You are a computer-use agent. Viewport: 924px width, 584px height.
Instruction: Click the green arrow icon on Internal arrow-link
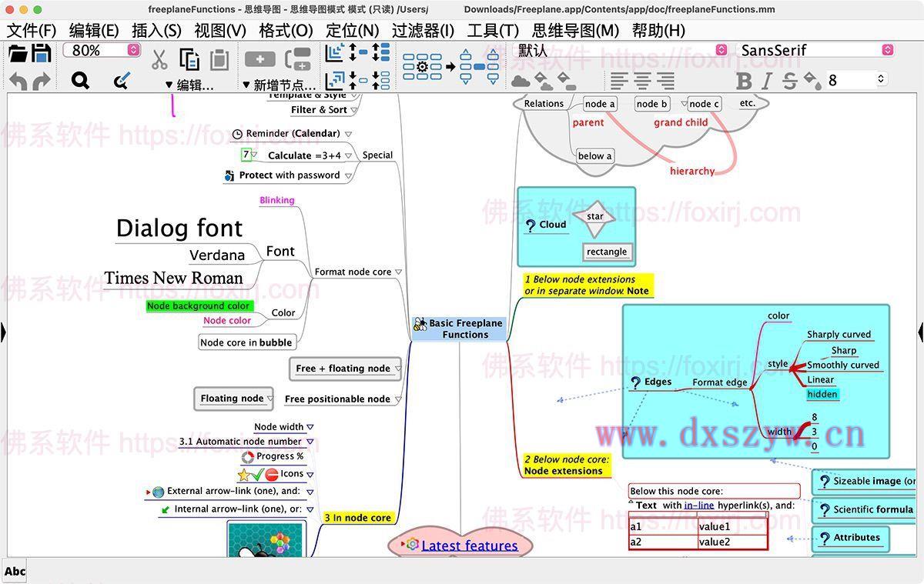click(x=166, y=509)
